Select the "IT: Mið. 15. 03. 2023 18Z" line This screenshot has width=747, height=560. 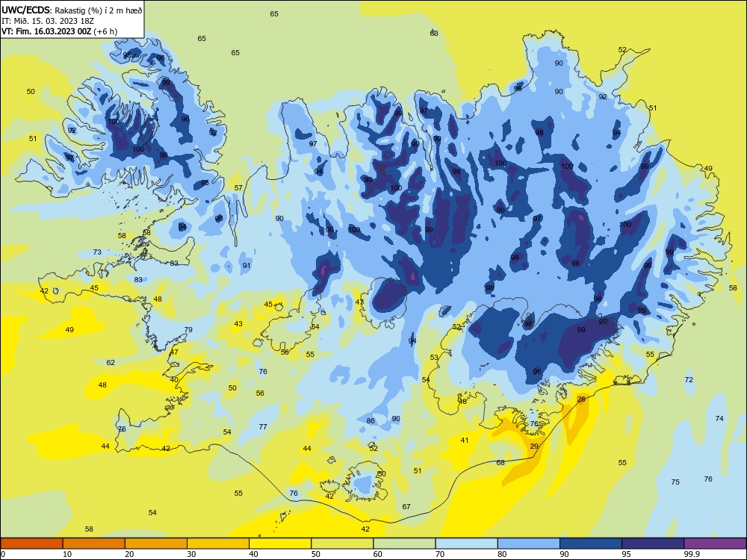(x=48, y=20)
